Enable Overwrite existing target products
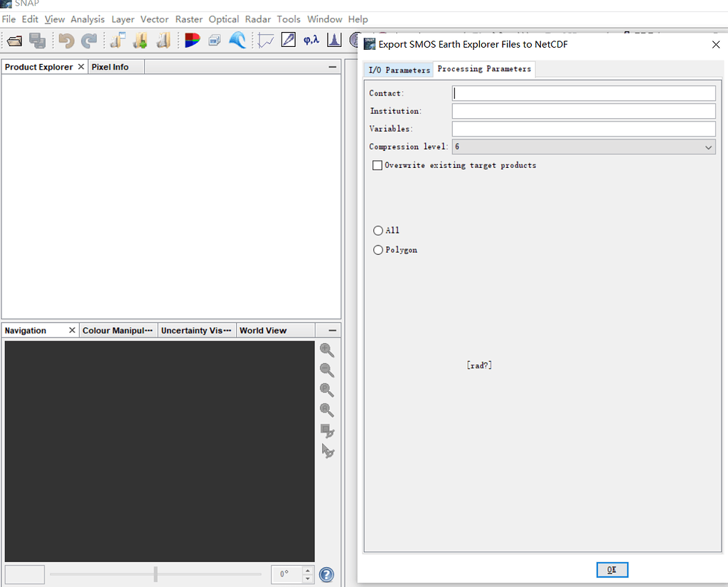The height and width of the screenshot is (587, 728). (378, 165)
